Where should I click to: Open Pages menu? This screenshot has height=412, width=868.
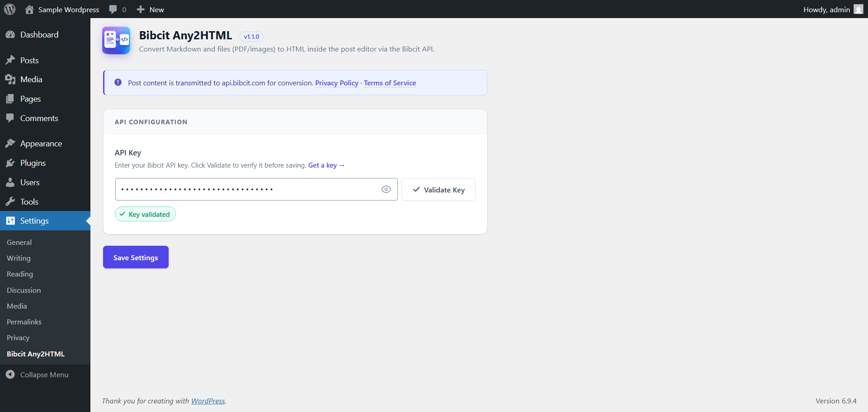pyautogui.click(x=45, y=99)
